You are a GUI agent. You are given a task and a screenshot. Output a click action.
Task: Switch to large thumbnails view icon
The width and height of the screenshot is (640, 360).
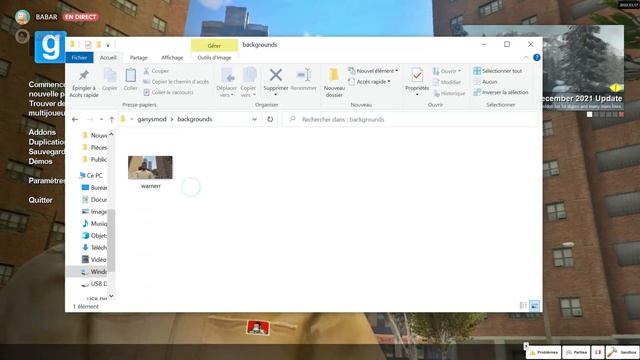(534, 305)
